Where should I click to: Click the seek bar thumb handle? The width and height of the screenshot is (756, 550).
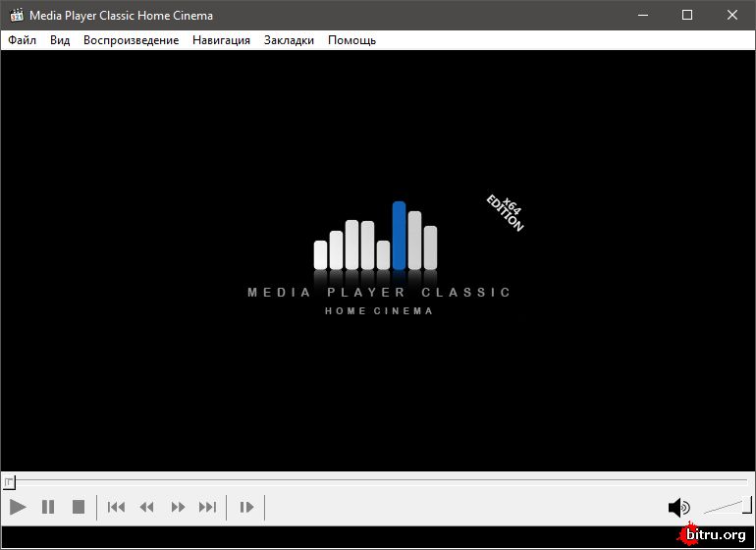pos(9,481)
